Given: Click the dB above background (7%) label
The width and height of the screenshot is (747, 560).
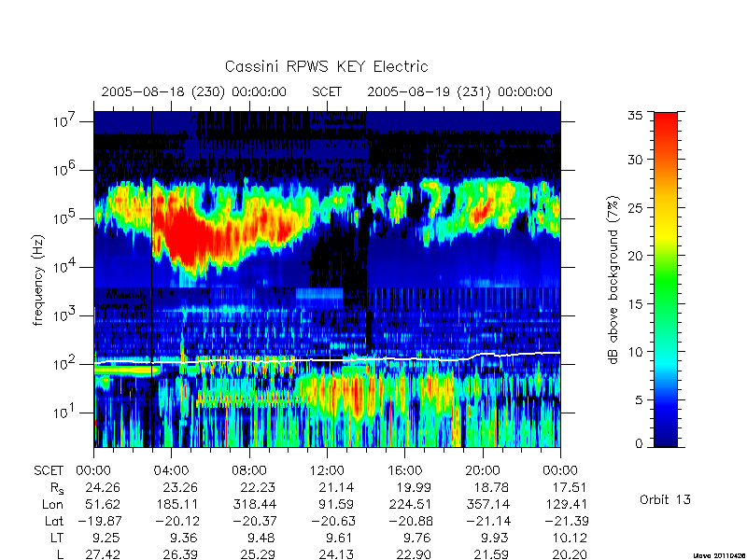Looking at the screenshot, I should click(x=614, y=280).
